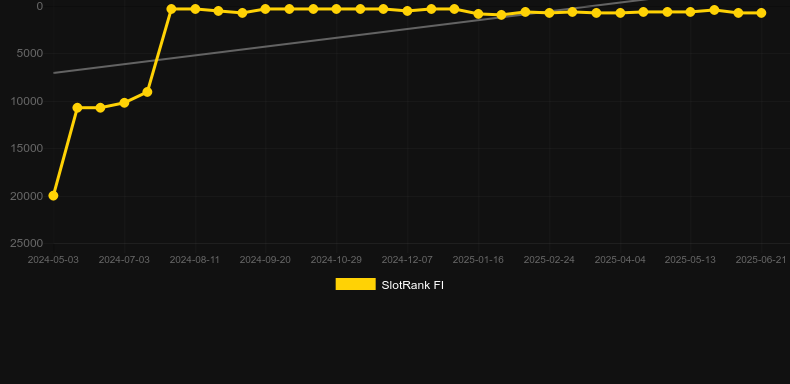Image resolution: width=790 pixels, height=384 pixels.
Task: Click the 2024-05-03 x-axis date label
Action: coord(53,260)
